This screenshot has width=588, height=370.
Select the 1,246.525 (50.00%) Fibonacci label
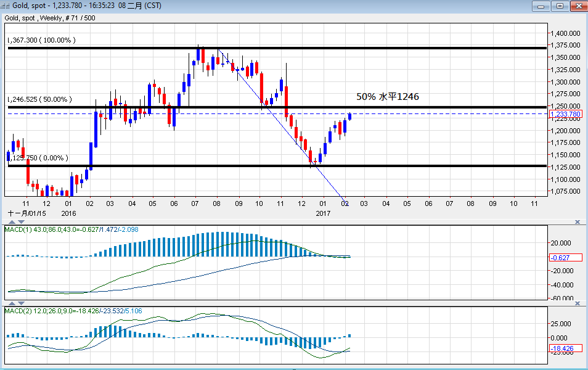[x=39, y=99]
